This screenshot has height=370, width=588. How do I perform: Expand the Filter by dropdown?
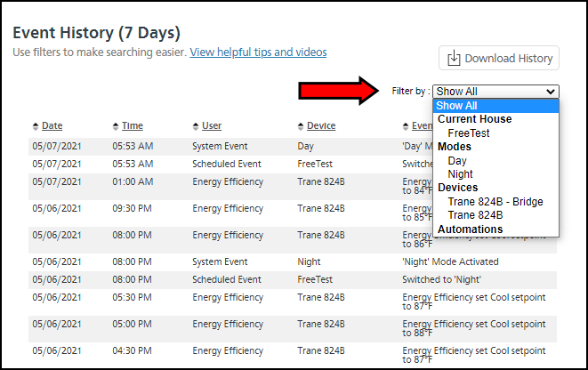495,91
